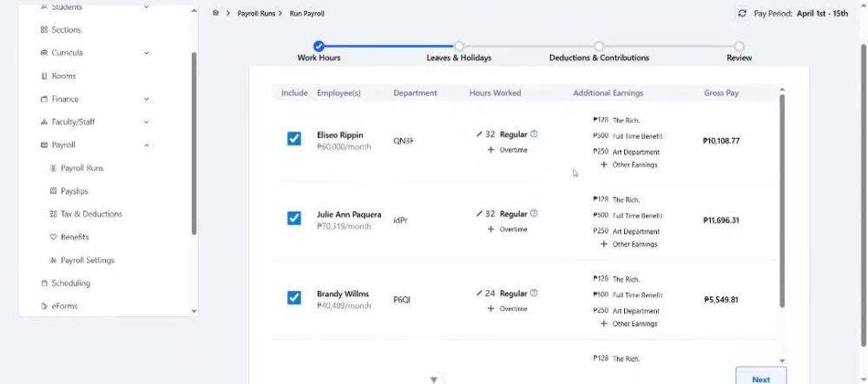Click the down arrow below the employee table

click(434, 380)
